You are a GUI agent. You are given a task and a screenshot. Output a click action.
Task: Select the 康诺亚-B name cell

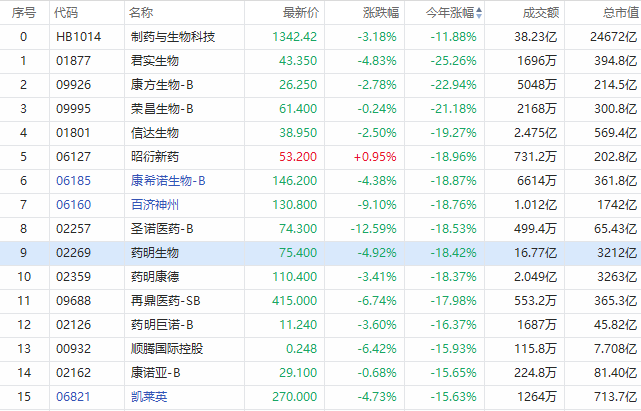(x=155, y=373)
